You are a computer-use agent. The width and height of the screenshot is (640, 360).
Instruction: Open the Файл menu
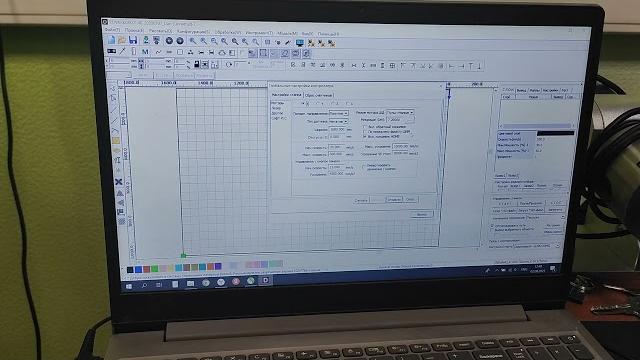point(112,30)
